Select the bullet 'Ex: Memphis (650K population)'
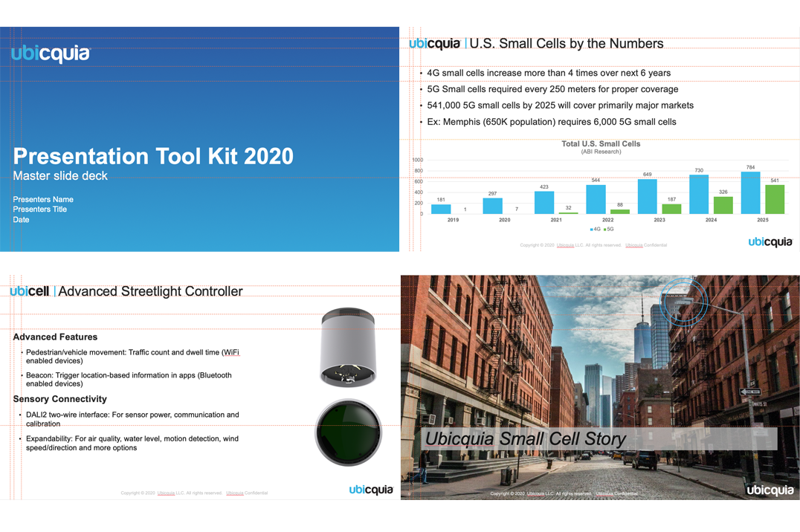800x532 pixels. pyautogui.click(x=552, y=122)
